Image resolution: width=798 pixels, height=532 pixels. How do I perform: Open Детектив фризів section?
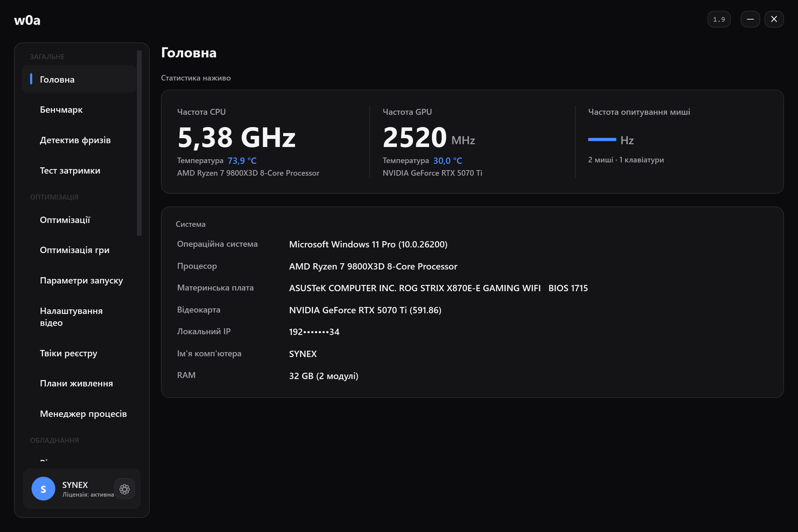[79, 140]
